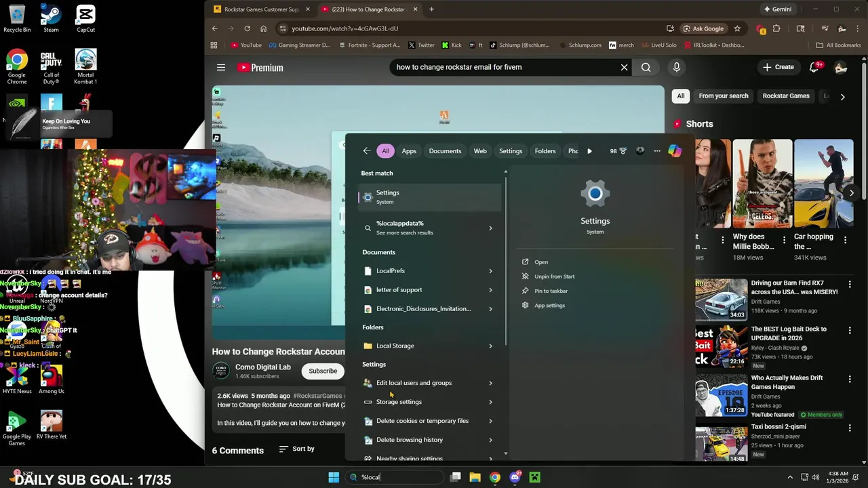Viewport: 868px width, 488px height.
Task: Show hidden system tray icons
Action: (790, 477)
